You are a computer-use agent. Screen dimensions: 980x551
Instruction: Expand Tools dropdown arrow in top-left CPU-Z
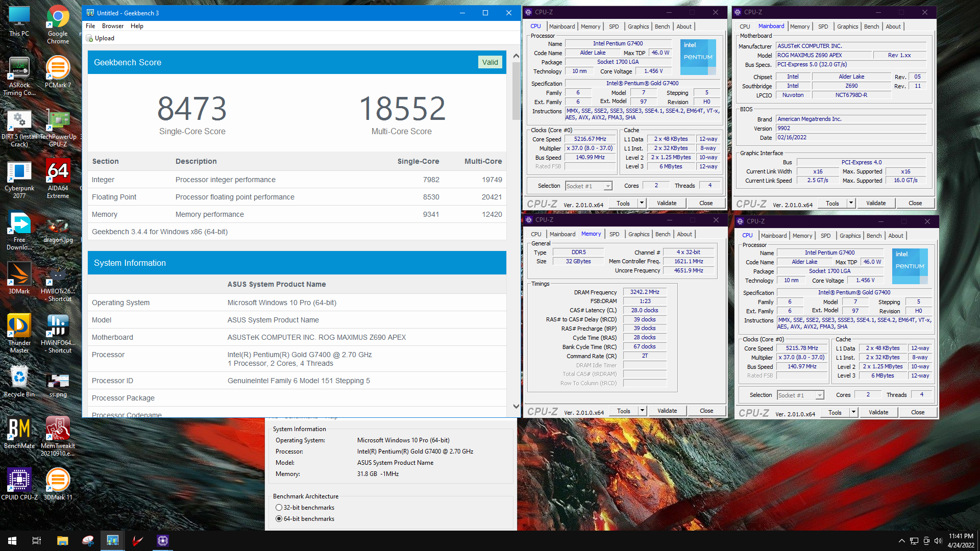click(x=642, y=203)
